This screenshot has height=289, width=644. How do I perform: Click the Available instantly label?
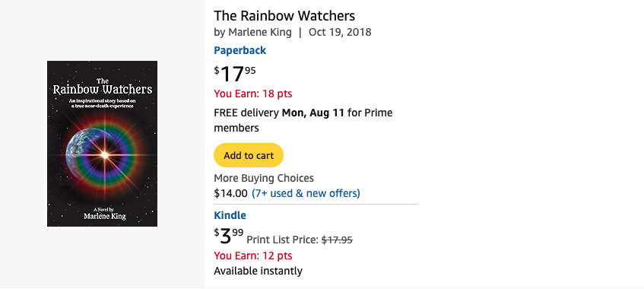258,271
